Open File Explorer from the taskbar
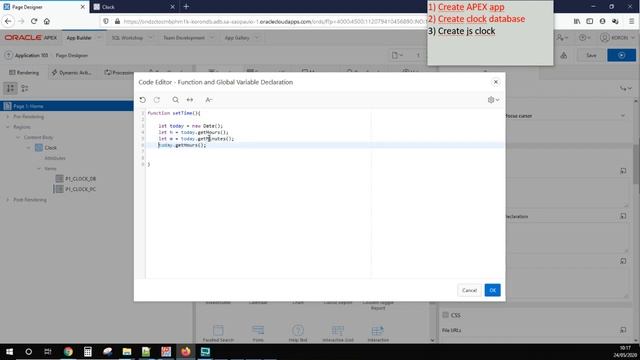This screenshot has width=640, height=360. coord(127,351)
